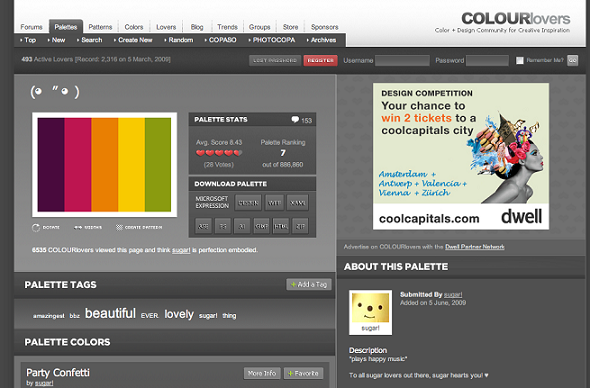The width and height of the screenshot is (590, 388).
Task: Click the Username input field
Action: 402,60
